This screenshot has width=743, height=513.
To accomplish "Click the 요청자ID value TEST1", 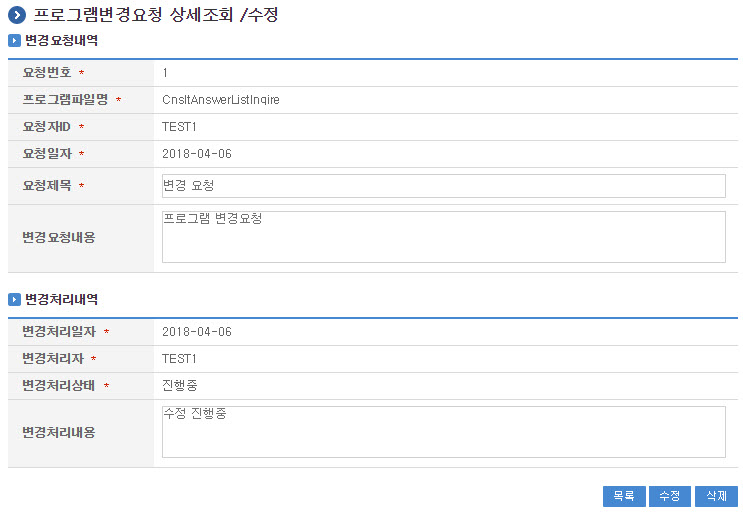I will point(179,127).
